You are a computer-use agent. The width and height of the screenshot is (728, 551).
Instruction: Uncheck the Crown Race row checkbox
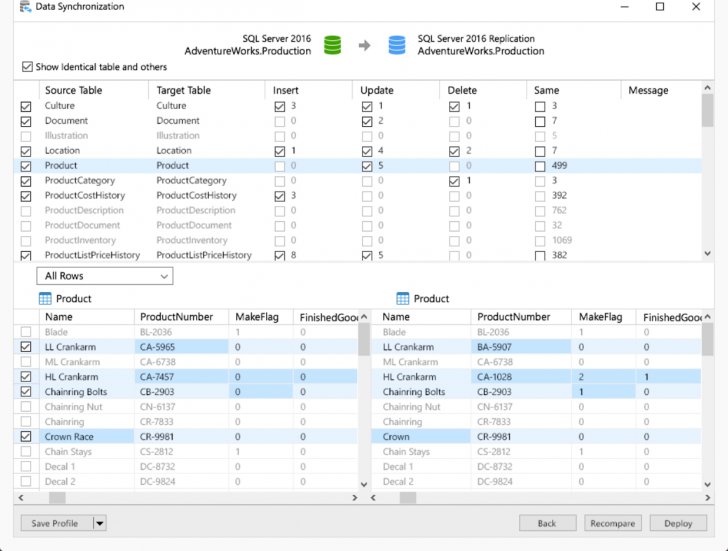click(x=26, y=436)
